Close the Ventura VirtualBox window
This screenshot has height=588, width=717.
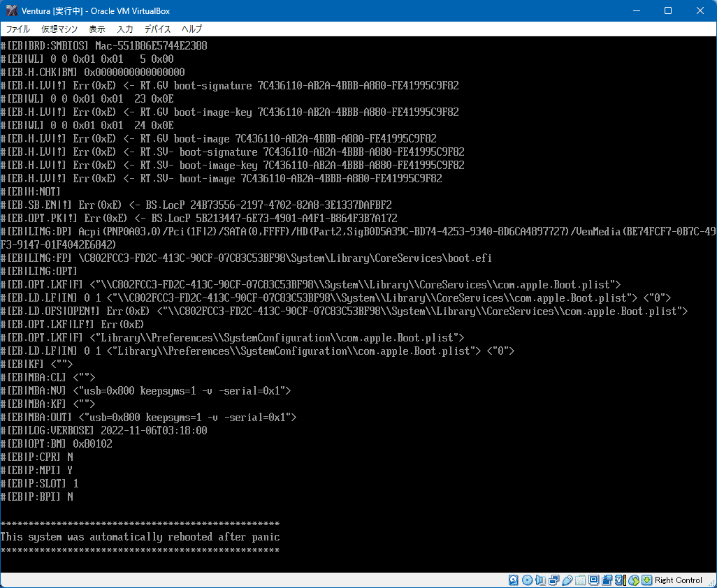coord(700,10)
